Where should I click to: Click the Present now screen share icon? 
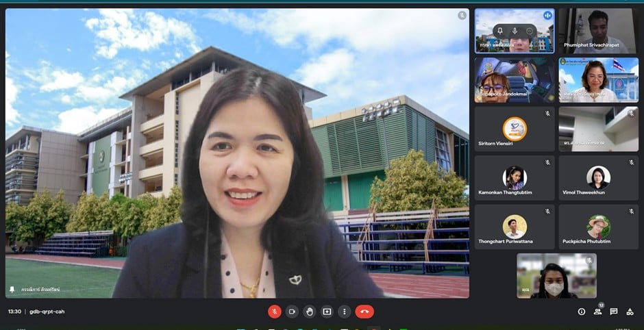coord(327,312)
